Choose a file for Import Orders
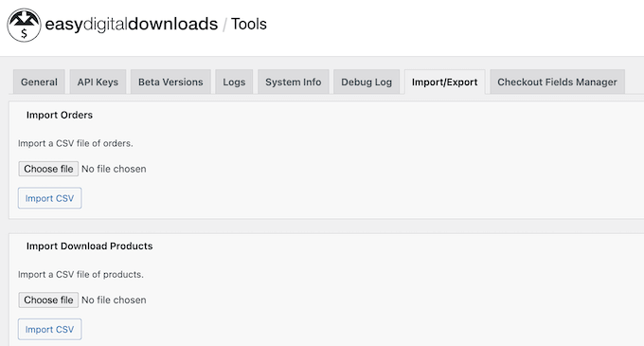This screenshot has height=346, width=644. [48, 169]
